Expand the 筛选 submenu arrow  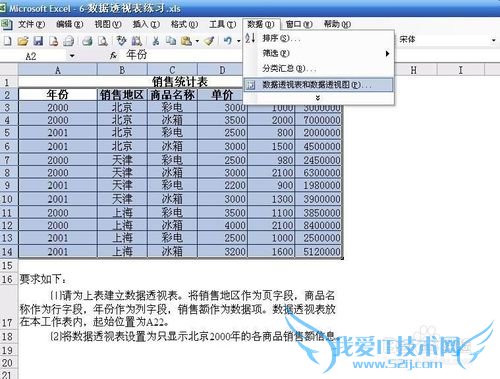(x=387, y=53)
